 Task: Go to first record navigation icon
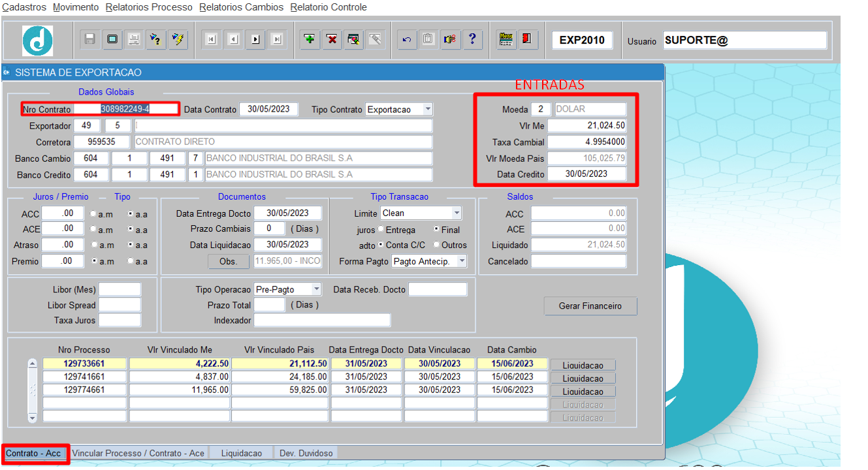point(211,40)
